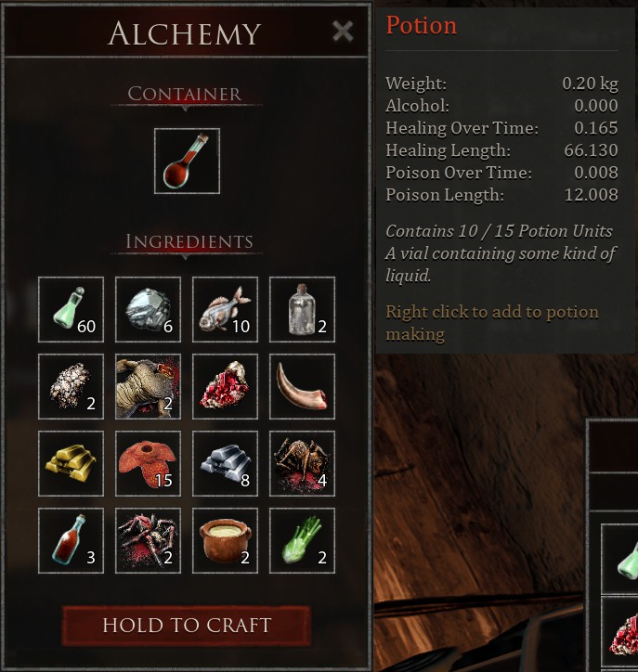Select the silver bars ingredient with 8
This screenshot has width=638, height=672.
coord(225,464)
